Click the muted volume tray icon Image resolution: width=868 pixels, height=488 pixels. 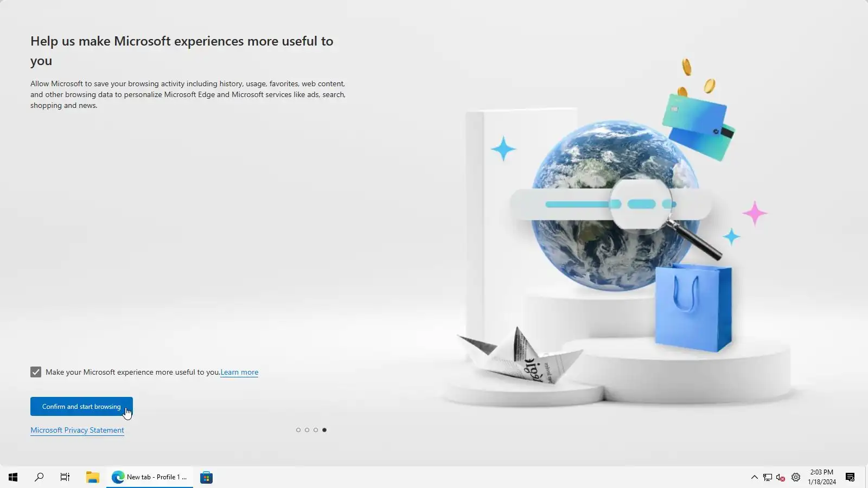(781, 477)
